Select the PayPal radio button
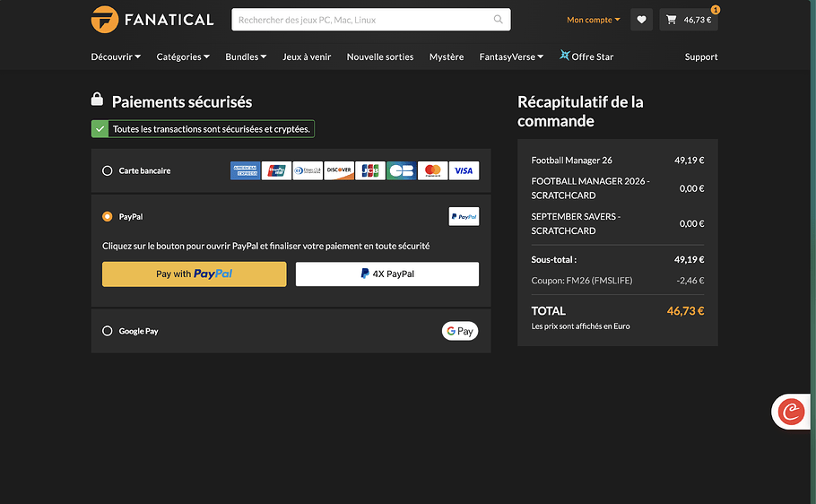This screenshot has height=504, width=816. pos(108,216)
